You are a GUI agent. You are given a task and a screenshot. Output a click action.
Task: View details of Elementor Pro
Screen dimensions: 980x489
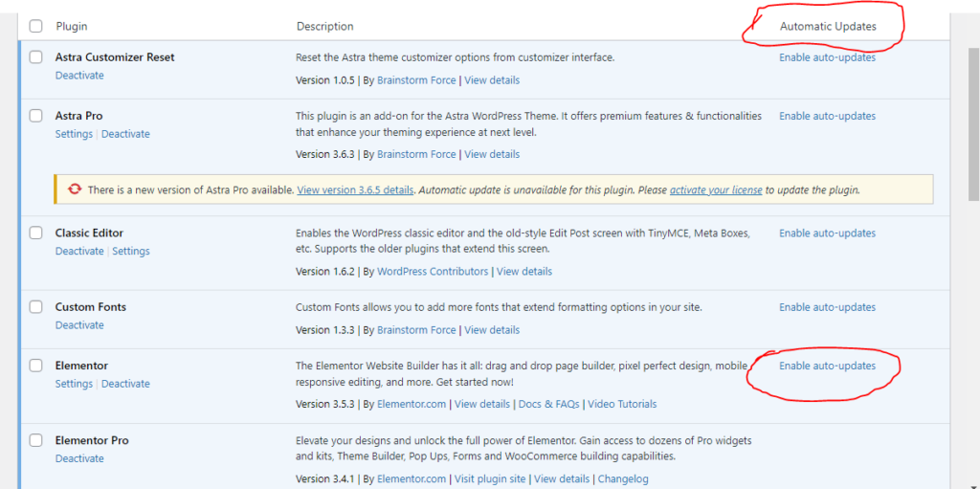pyautogui.click(x=562, y=479)
